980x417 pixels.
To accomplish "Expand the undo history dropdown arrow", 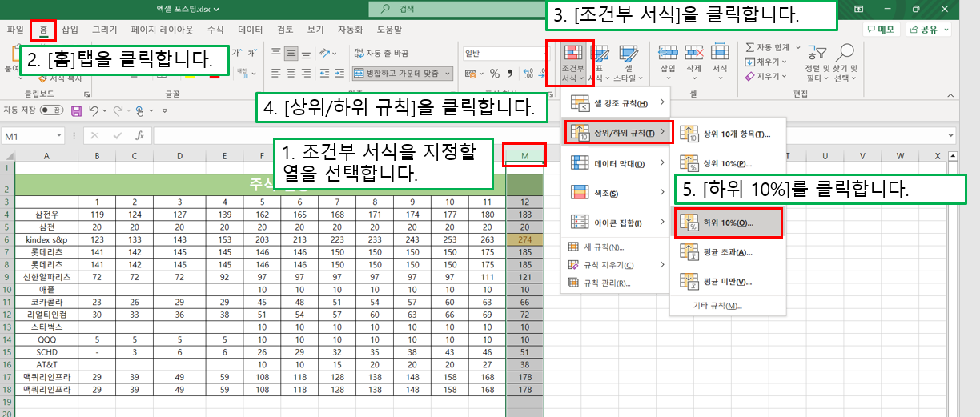I will [105, 110].
